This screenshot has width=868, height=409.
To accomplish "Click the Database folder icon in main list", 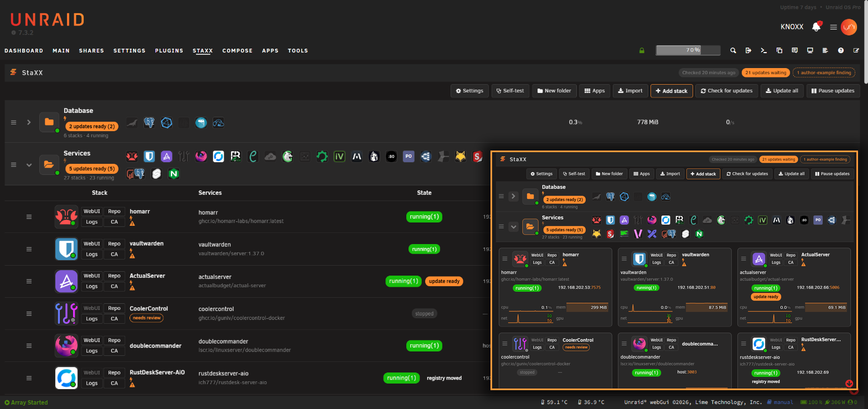I will click(x=49, y=122).
